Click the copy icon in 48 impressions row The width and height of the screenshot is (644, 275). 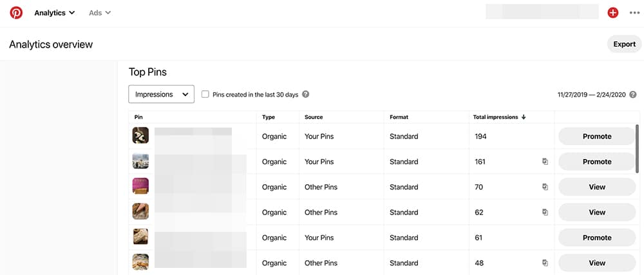pos(545,263)
